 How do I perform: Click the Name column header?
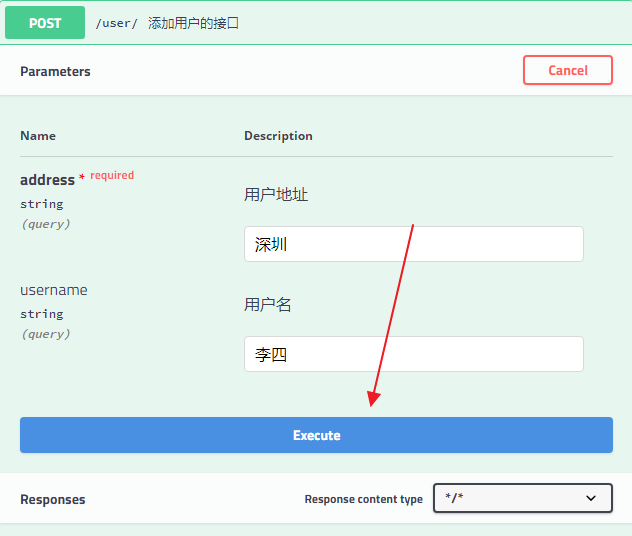(38, 136)
